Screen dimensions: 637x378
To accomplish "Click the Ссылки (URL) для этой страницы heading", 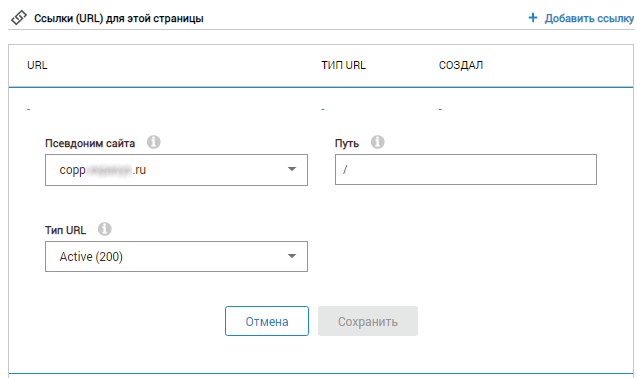I will [119, 19].
